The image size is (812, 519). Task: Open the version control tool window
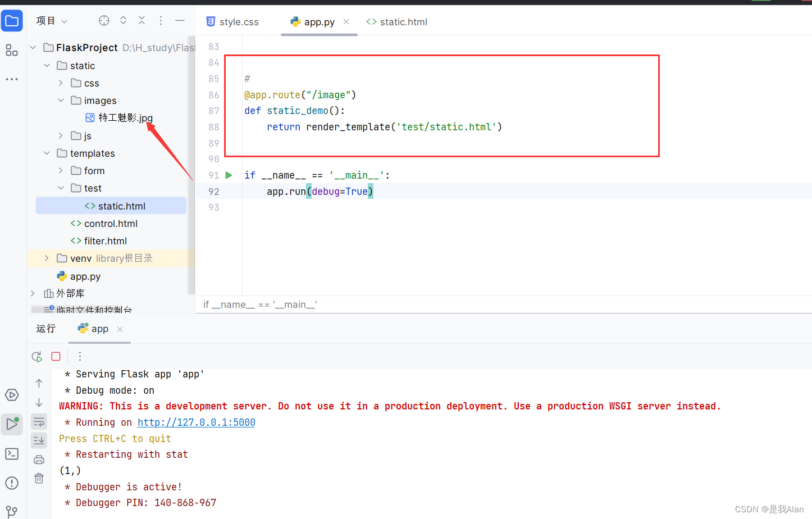point(12,509)
